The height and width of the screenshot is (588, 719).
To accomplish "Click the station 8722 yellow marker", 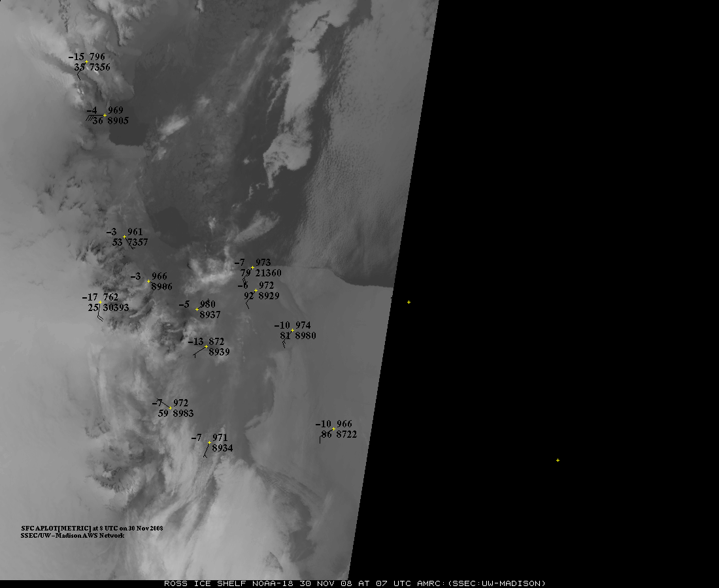I will [x=334, y=429].
